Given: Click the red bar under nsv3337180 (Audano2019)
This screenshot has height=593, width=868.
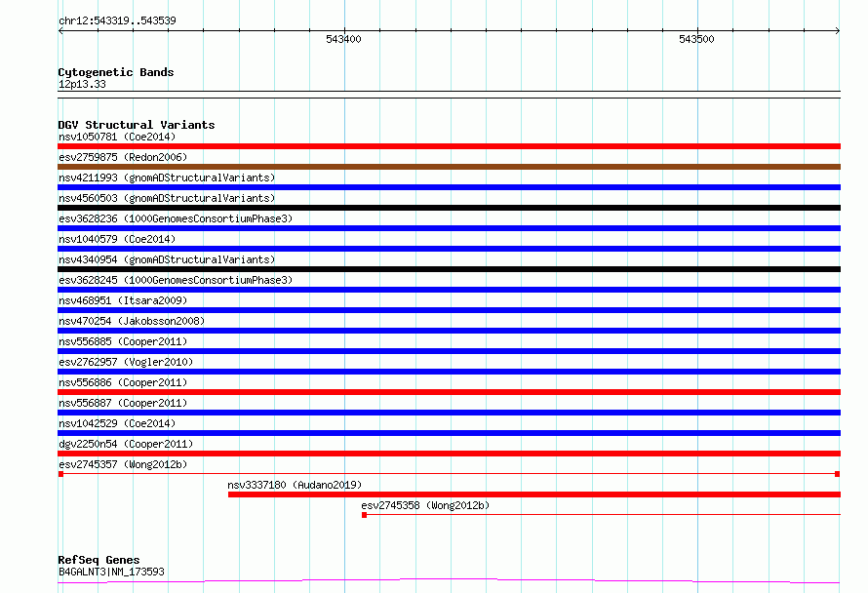Looking at the screenshot, I should pyautogui.click(x=534, y=494).
